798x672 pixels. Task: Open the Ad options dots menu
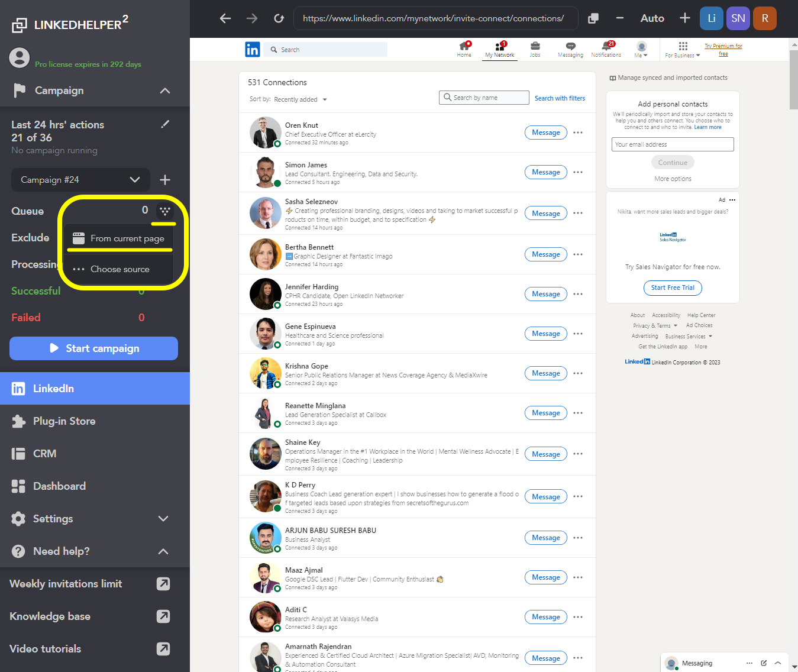[x=732, y=200]
